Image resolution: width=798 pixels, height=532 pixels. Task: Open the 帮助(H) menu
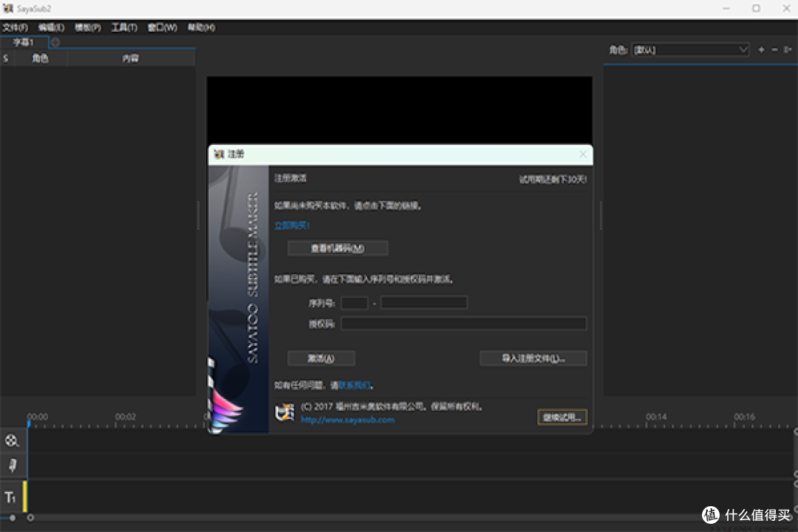click(x=202, y=27)
